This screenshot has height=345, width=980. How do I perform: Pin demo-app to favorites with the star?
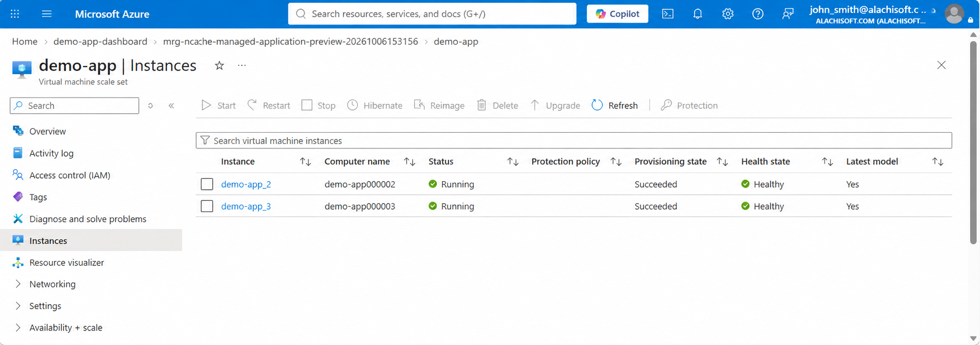click(219, 65)
